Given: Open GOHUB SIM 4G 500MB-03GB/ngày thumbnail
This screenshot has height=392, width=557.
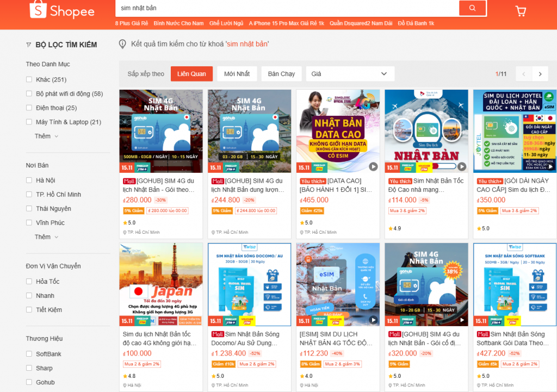Looking at the screenshot, I should tap(161, 131).
